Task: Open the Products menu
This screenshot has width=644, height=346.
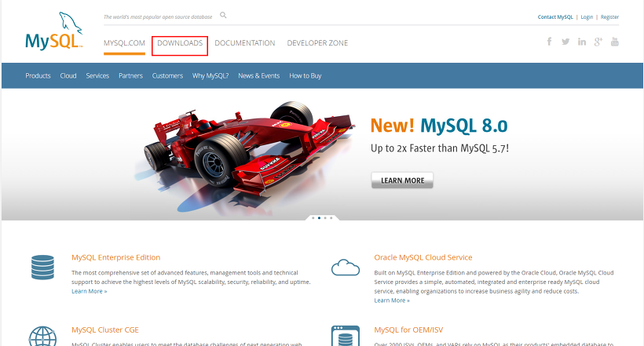Action: (x=38, y=76)
